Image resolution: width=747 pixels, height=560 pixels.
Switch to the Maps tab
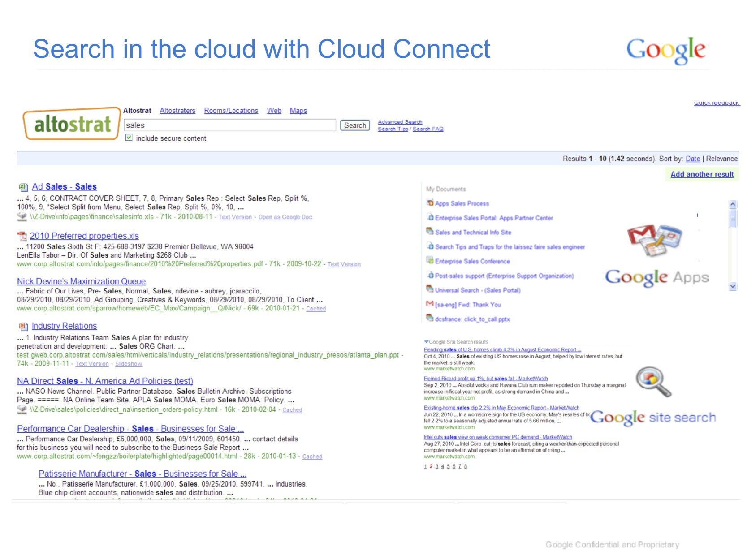tap(298, 111)
